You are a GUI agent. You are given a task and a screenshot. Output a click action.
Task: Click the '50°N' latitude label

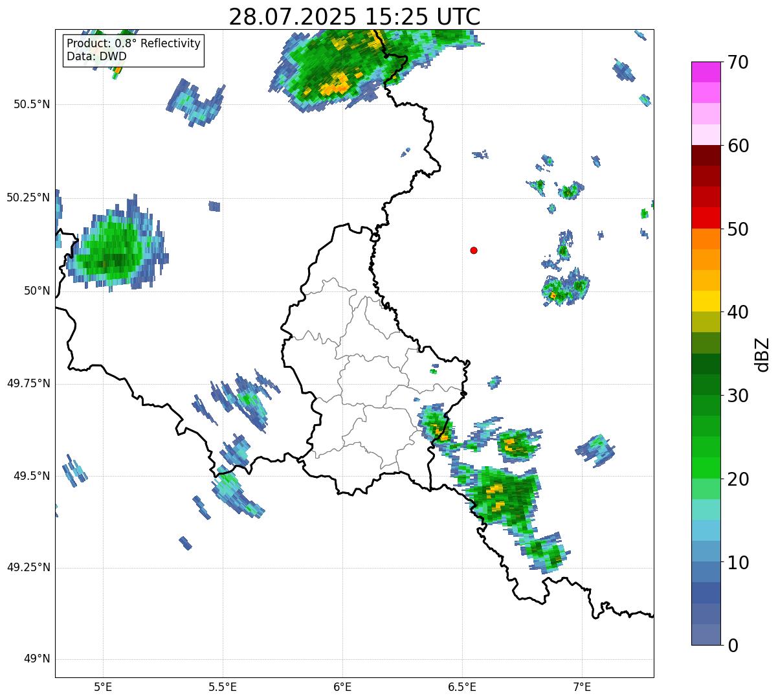[x=36, y=291]
